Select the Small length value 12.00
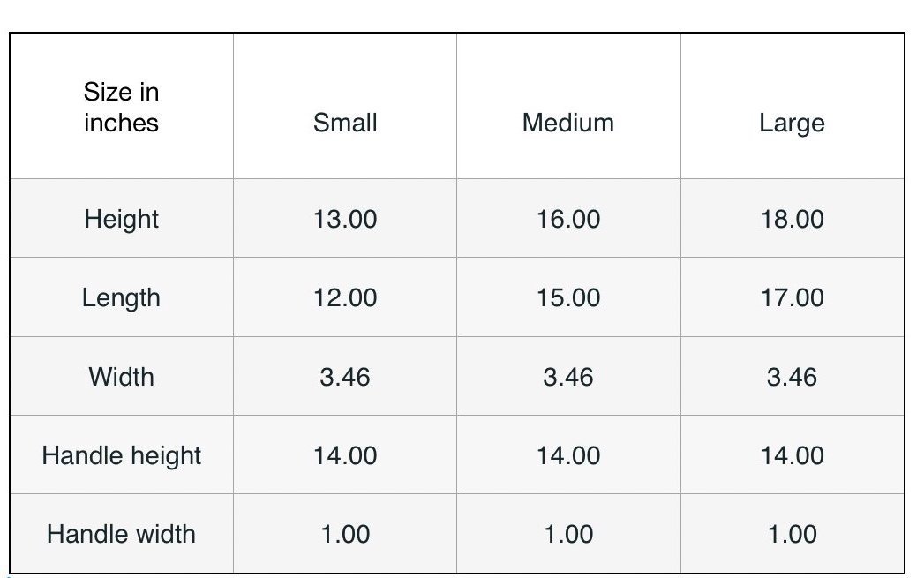This screenshot has width=924, height=578. click(x=345, y=297)
